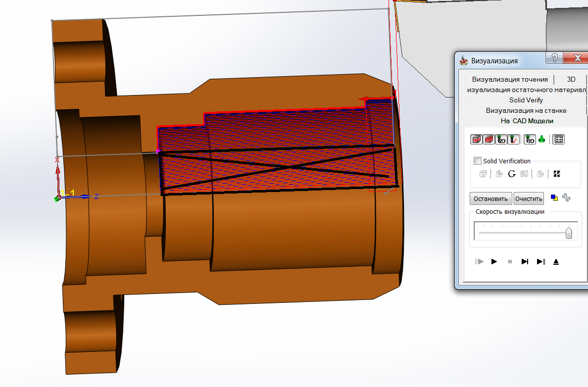Screen dimensions: 588x387
Task: Click the wireframe cube icon
Action: (483, 174)
